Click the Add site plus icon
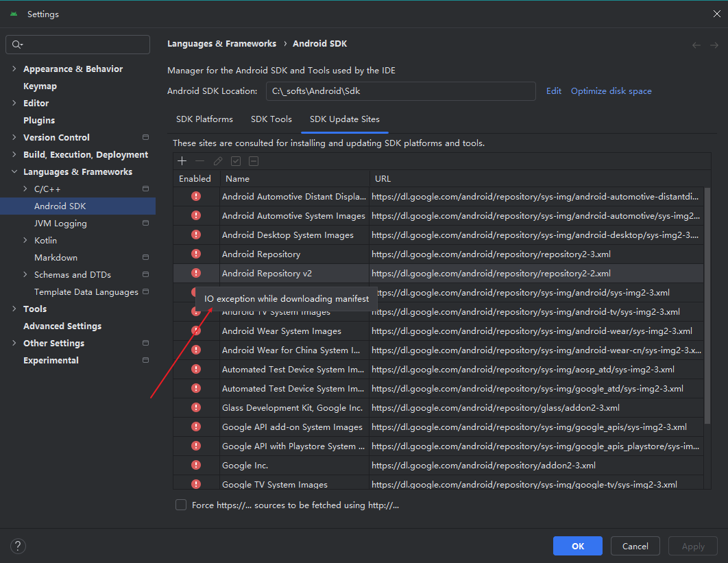728x563 pixels. [x=182, y=161]
